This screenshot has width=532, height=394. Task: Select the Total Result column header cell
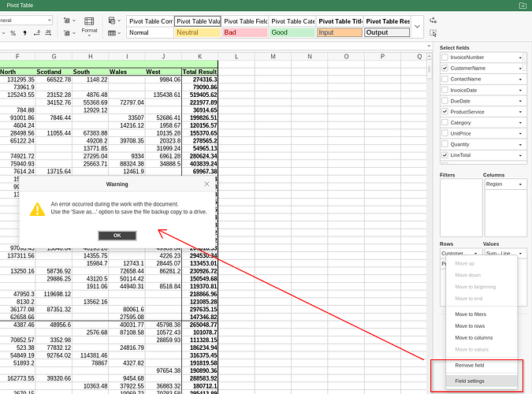199,72
